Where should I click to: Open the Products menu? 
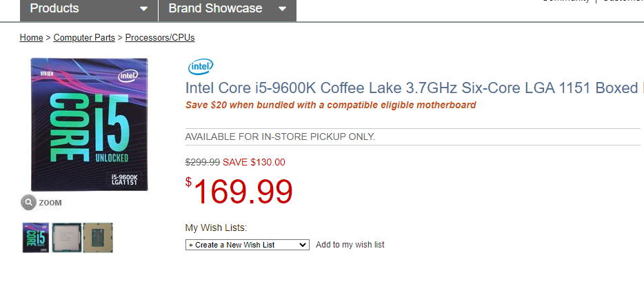point(54,9)
